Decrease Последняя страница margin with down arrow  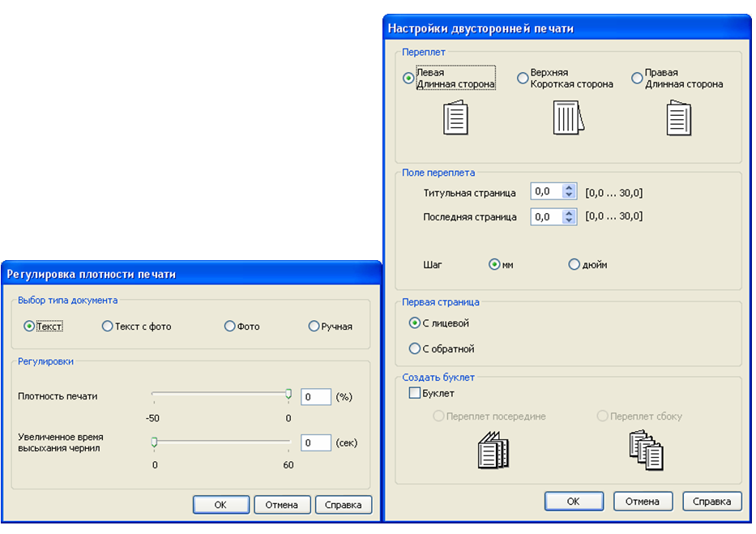point(570,220)
